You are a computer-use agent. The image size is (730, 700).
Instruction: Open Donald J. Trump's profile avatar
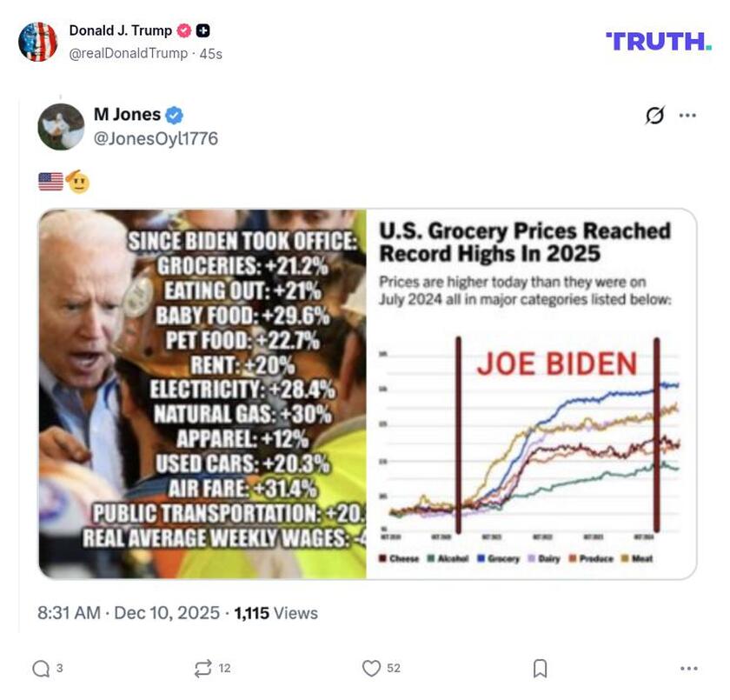pos(38,42)
